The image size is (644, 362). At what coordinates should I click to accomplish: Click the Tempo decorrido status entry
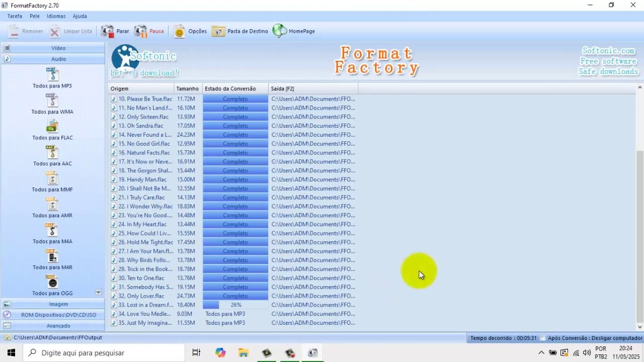(503, 338)
